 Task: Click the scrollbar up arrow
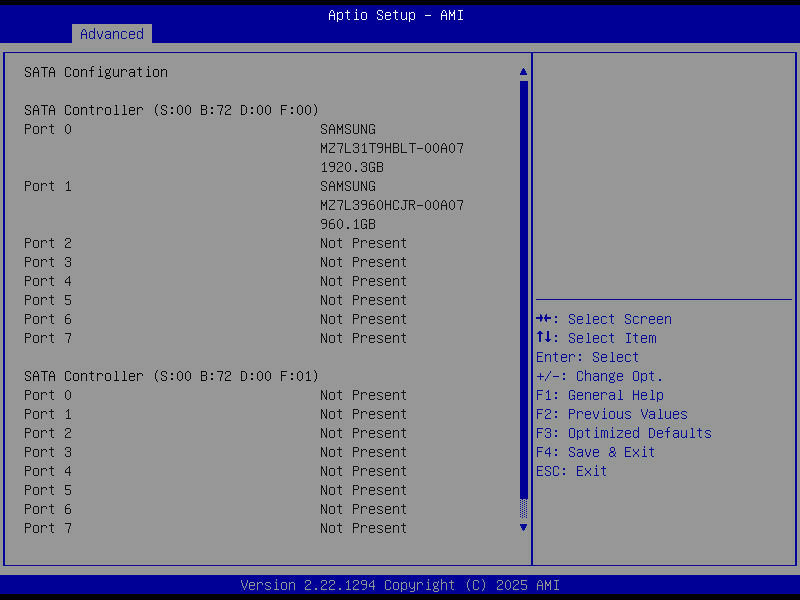tap(522, 71)
